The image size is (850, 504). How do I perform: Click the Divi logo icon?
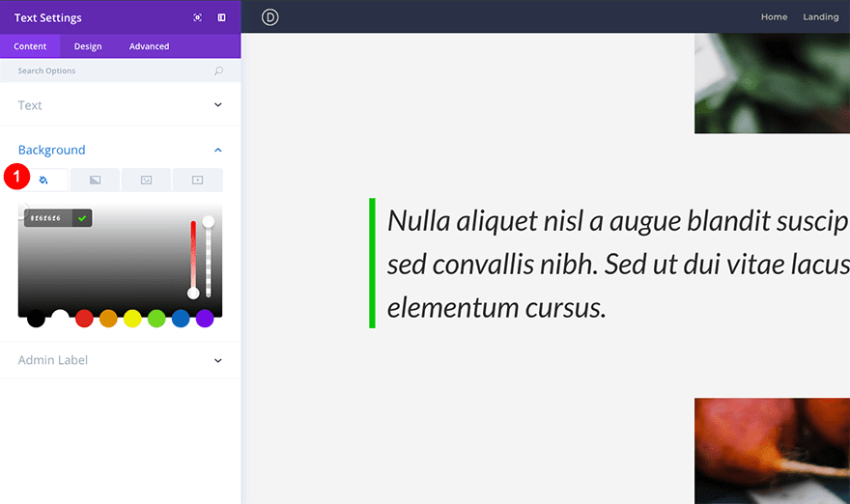270,16
